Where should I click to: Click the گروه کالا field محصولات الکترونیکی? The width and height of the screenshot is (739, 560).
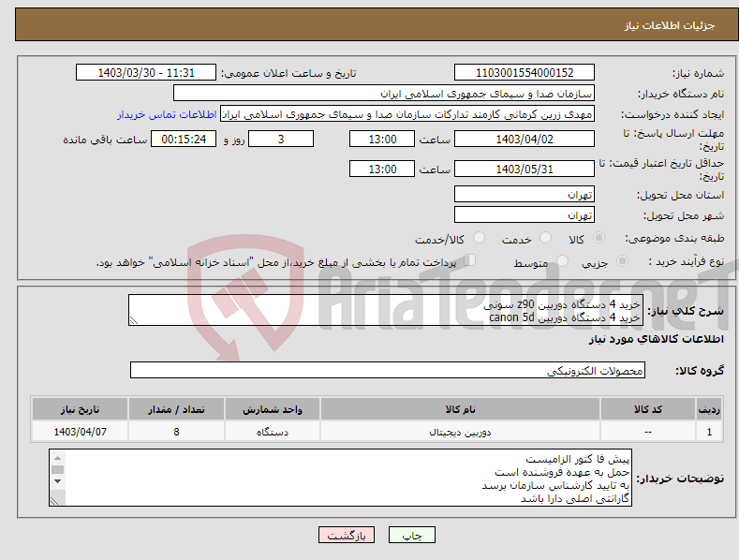(x=388, y=370)
